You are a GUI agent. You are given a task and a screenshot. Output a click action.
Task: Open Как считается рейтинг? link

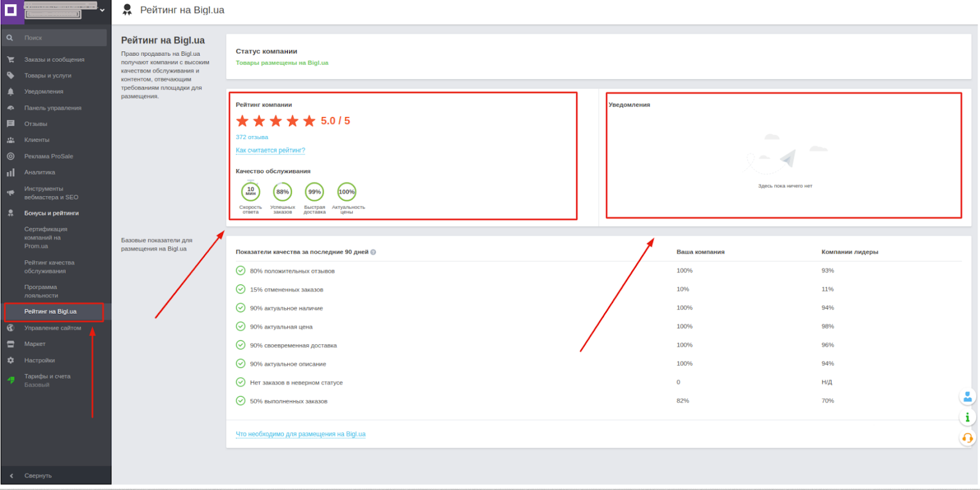click(270, 150)
